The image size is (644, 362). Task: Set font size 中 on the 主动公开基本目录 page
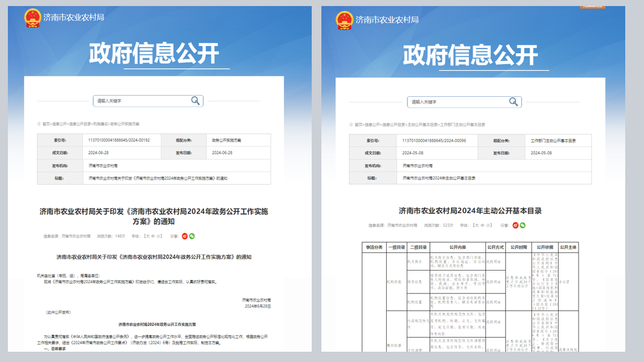(482, 225)
